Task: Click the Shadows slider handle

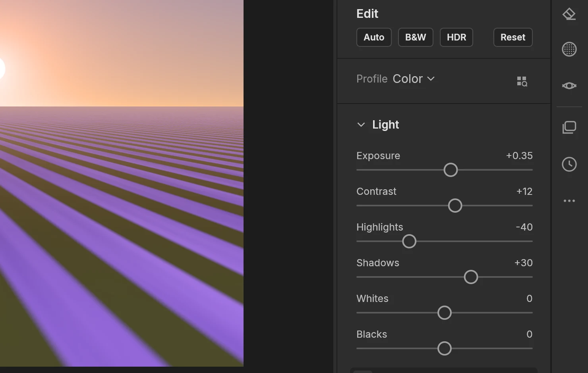Action: coord(471,277)
